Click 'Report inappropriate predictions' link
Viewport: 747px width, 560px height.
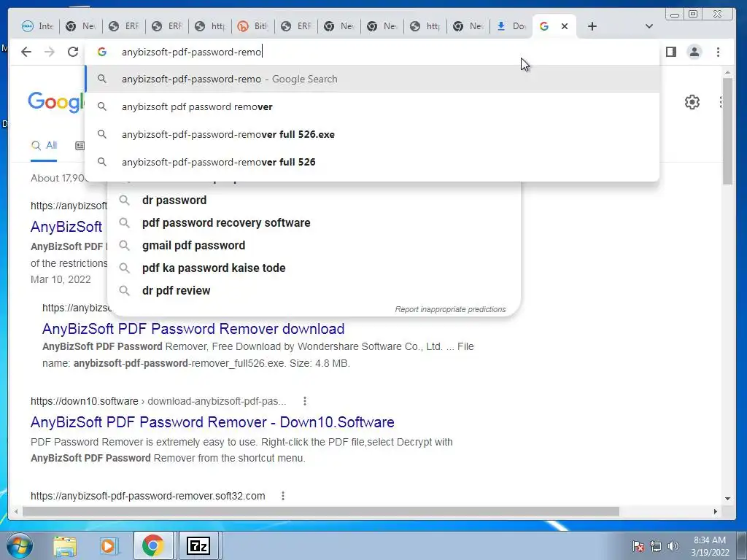(450, 309)
